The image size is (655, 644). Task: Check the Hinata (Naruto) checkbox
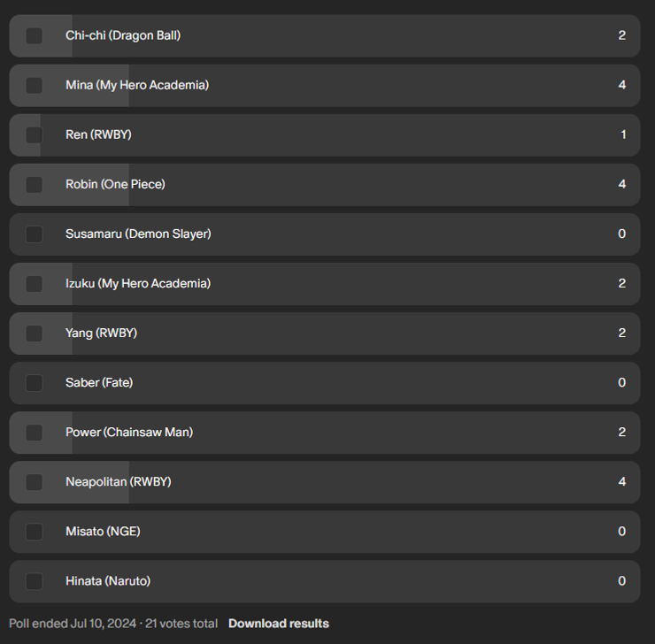click(x=34, y=581)
